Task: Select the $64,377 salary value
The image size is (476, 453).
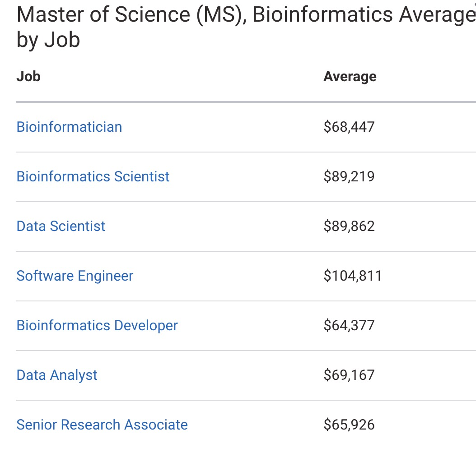Action: point(349,325)
